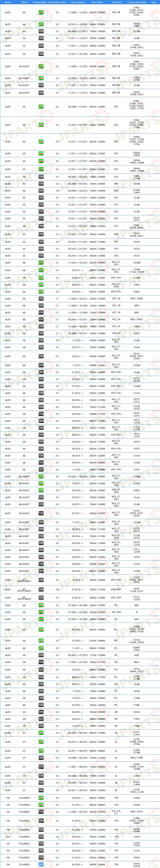Click the power cell 250kW / 340KM
This screenshot has height=868, width=160.
point(97,858)
